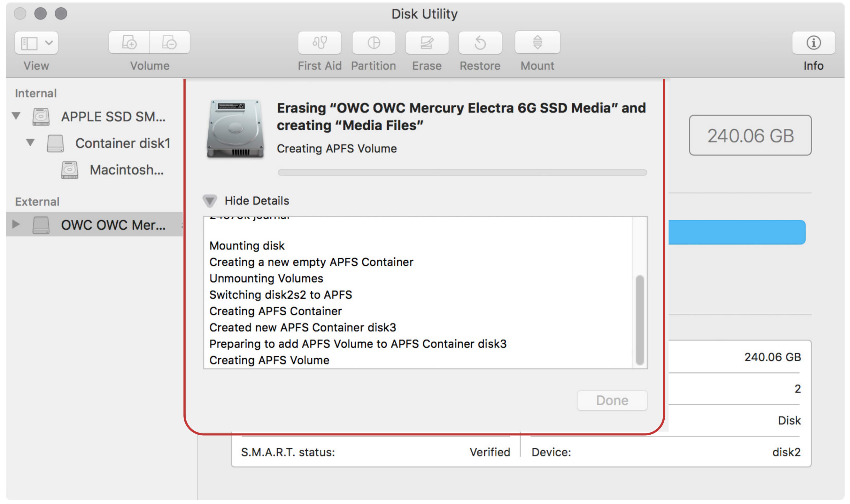Select Container disk1 in sidebar

(x=122, y=143)
